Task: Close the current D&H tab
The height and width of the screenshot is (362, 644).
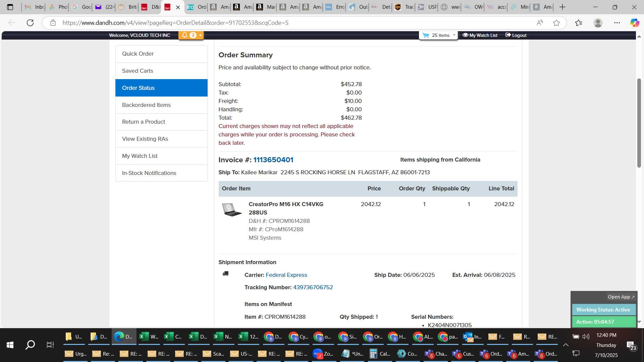Action: pos(178,7)
